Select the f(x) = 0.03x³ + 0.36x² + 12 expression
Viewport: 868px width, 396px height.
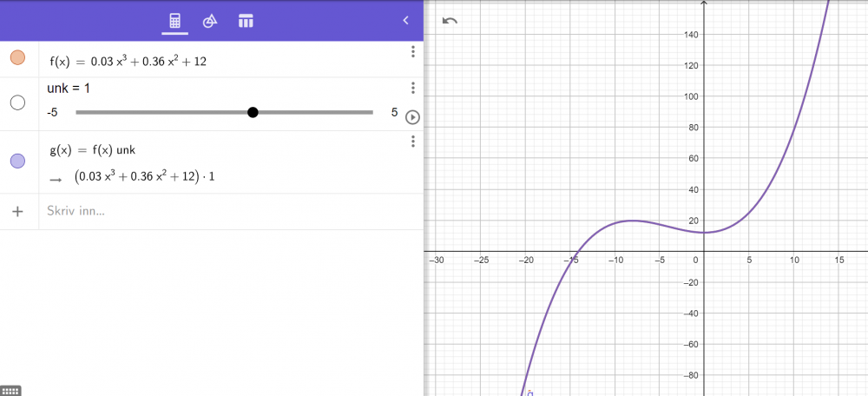(x=128, y=62)
